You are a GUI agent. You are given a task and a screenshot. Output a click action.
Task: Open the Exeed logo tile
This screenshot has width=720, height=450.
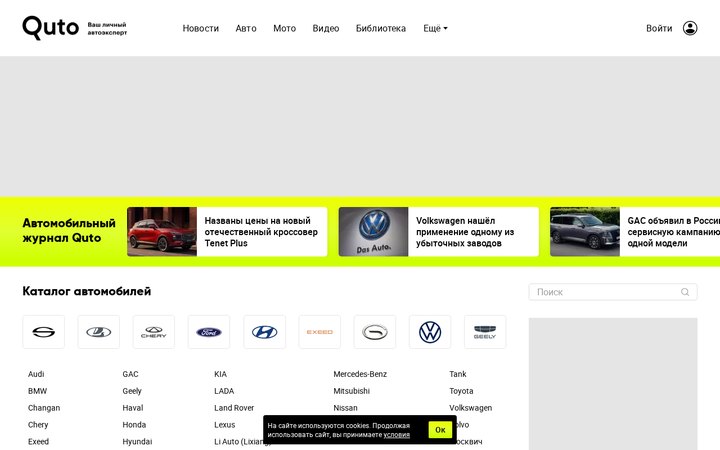tap(320, 332)
